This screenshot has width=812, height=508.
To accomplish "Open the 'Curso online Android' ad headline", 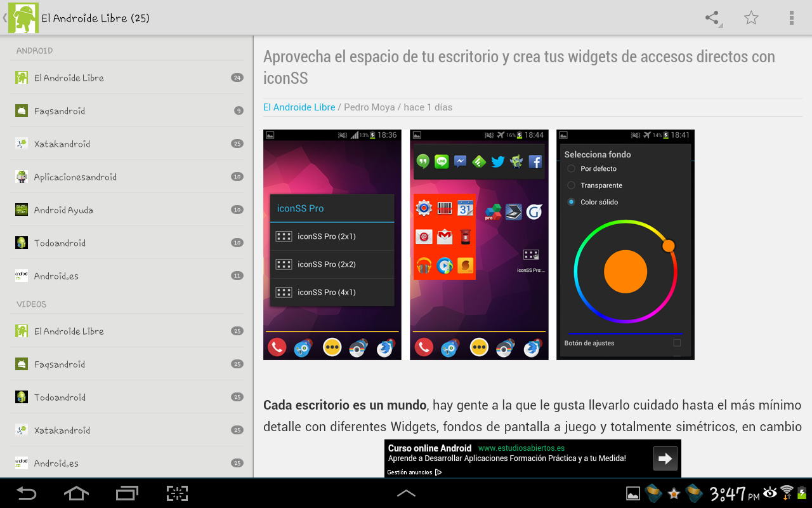I will (430, 448).
